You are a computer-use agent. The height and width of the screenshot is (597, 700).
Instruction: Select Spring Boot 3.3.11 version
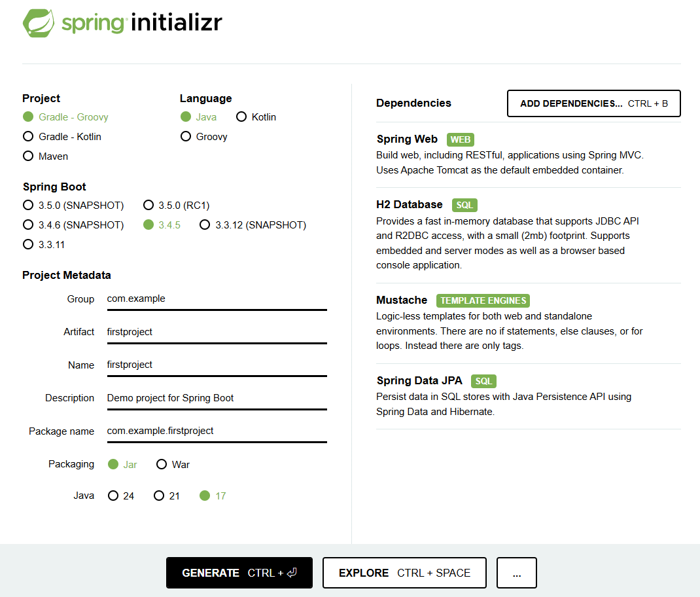(44, 245)
